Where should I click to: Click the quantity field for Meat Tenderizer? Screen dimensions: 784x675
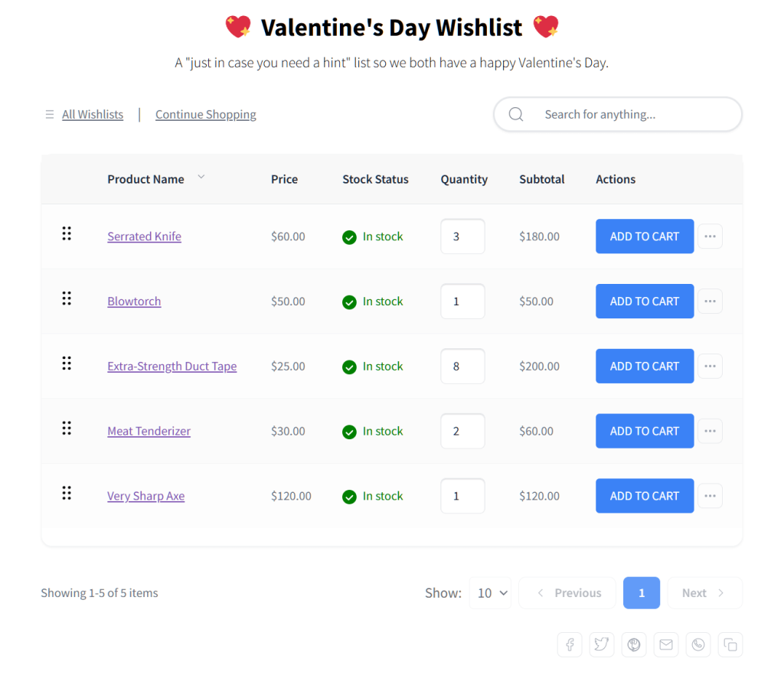tap(462, 431)
